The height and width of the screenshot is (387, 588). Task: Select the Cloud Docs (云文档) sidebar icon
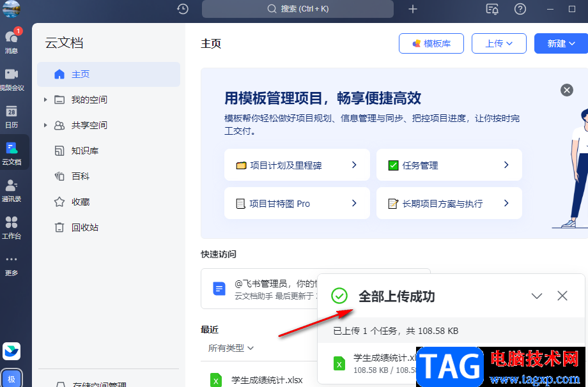[12, 153]
